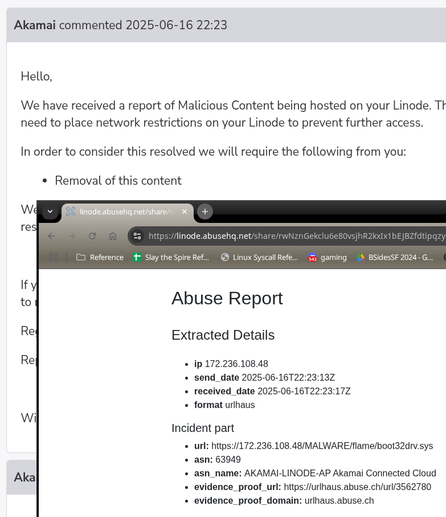This screenshot has width=446, height=517.
Task: Open the Linux Syscall Refe bookmark
Action: (x=260, y=257)
